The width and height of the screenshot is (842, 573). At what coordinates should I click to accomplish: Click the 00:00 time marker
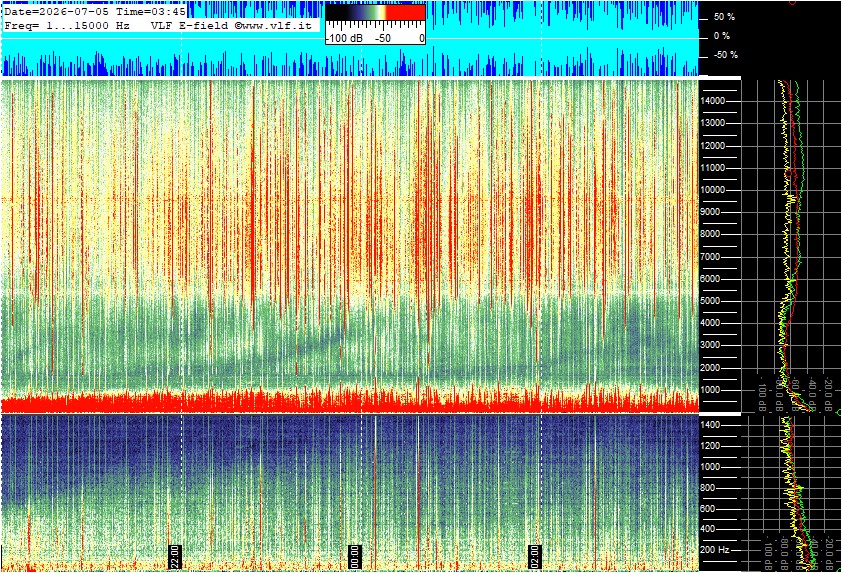[354, 557]
